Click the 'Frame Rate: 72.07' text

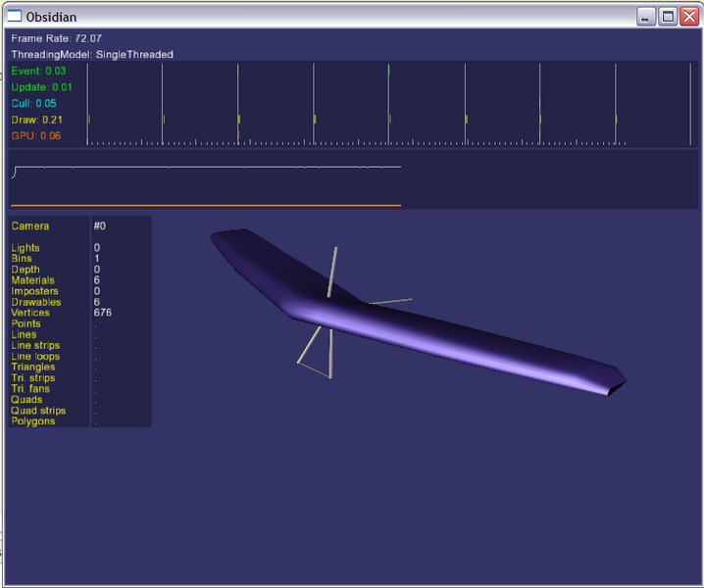tap(57, 38)
